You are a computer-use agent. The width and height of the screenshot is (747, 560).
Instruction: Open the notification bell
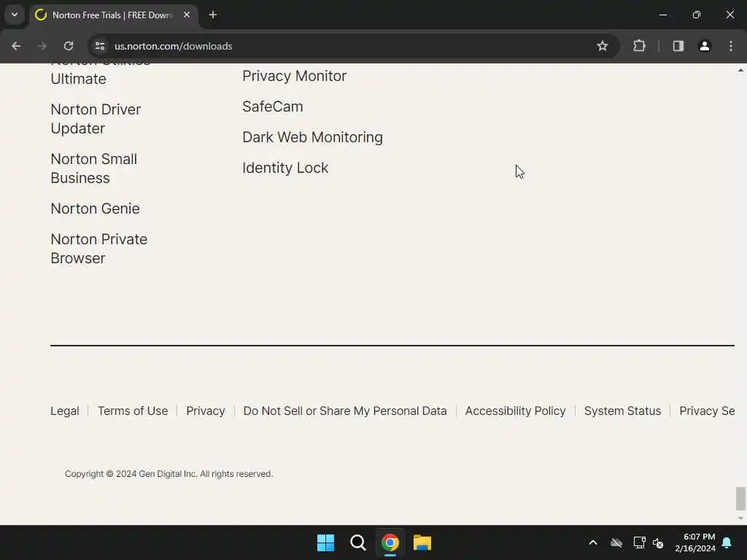(x=727, y=542)
